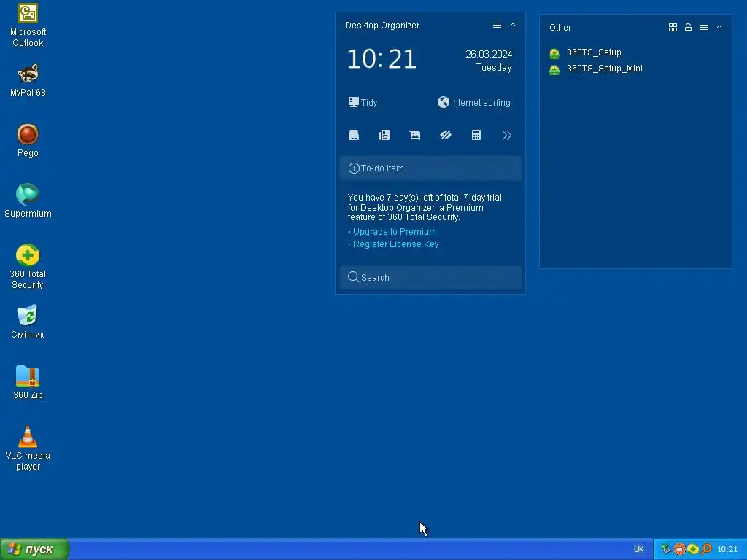Click the Register License Key link
747x560 pixels.
pos(395,244)
